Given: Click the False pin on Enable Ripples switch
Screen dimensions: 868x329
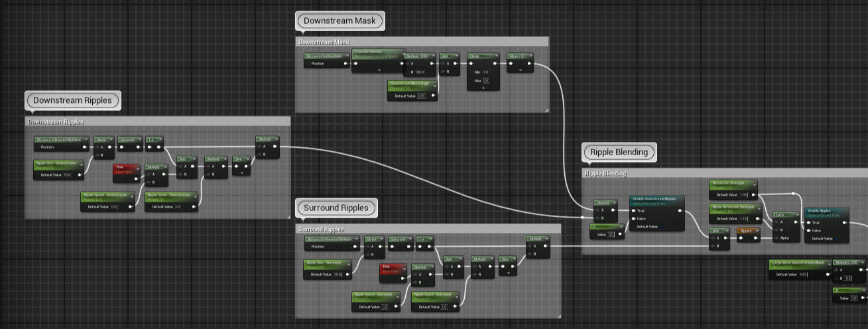Looking at the screenshot, I should pyautogui.click(x=809, y=231).
